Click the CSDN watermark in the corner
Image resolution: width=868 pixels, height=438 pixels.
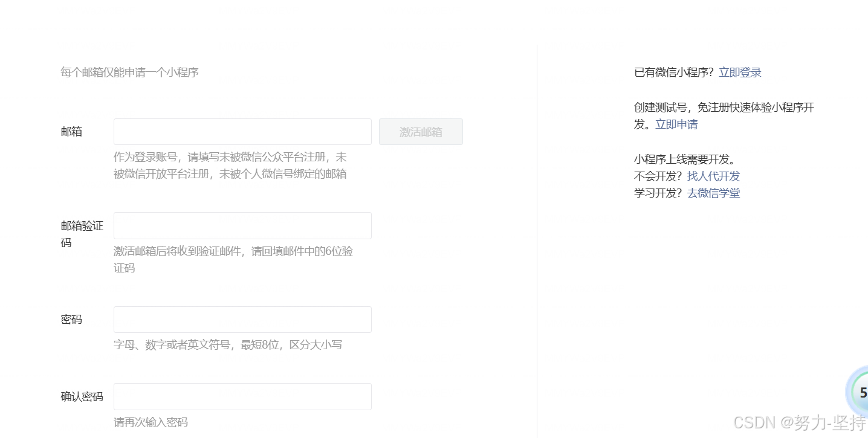coord(798,422)
